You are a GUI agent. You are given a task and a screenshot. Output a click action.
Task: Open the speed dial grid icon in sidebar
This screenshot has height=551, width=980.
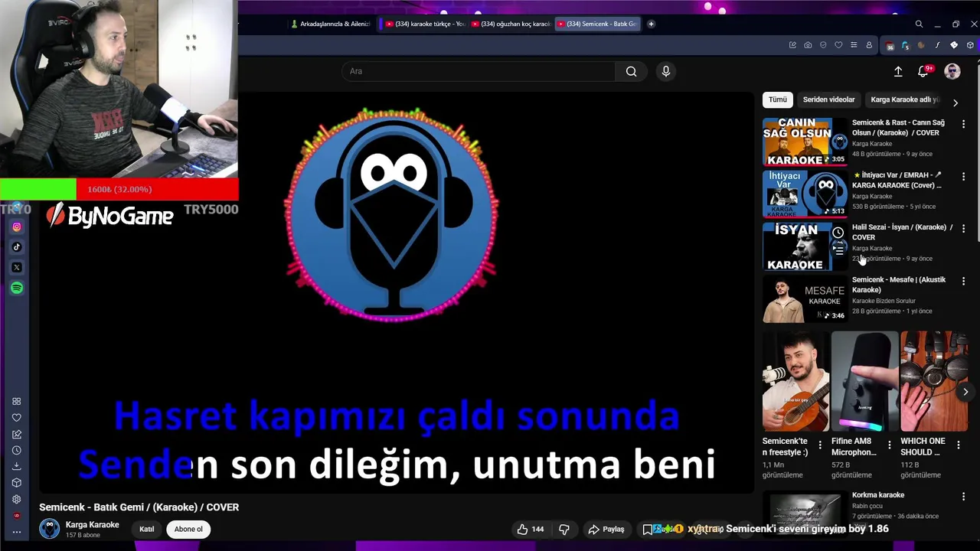pyautogui.click(x=17, y=401)
